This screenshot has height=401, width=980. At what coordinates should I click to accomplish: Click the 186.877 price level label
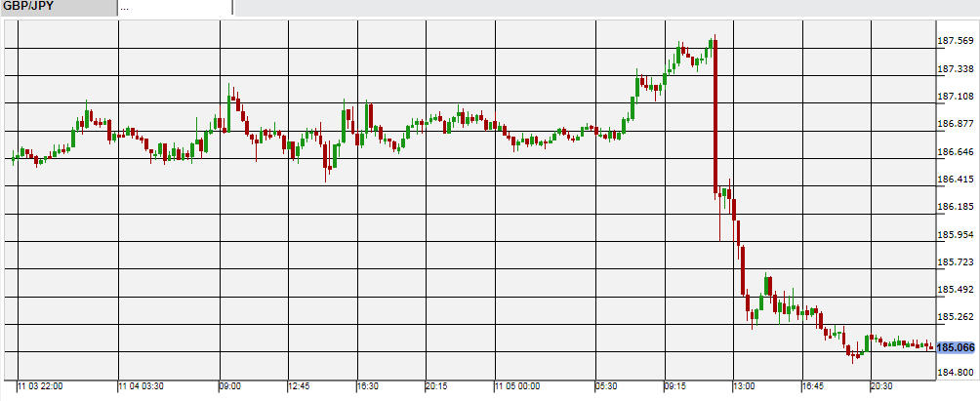pyautogui.click(x=956, y=124)
